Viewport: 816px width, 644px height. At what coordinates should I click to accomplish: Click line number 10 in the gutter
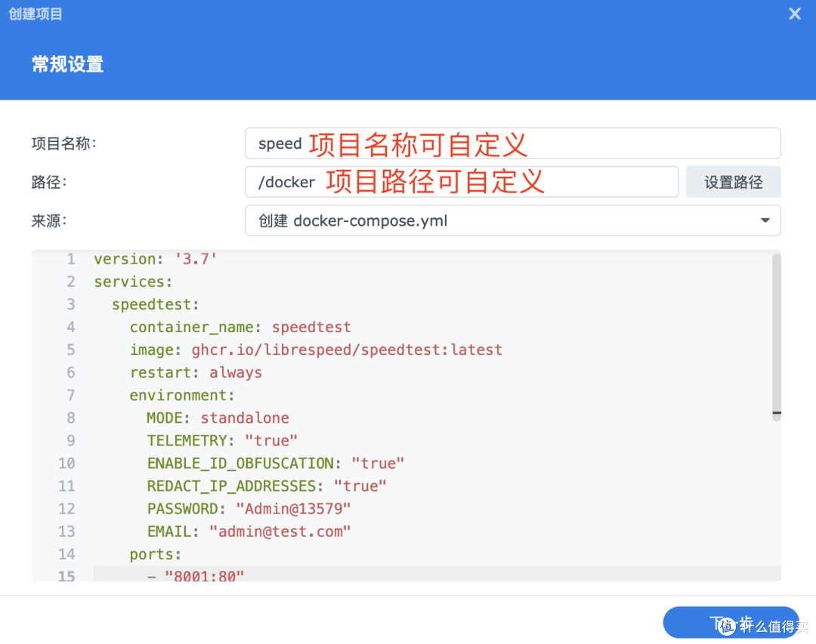click(x=66, y=464)
